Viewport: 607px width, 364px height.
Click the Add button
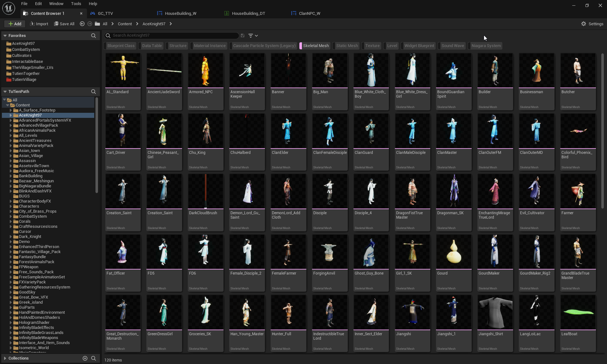(15, 24)
